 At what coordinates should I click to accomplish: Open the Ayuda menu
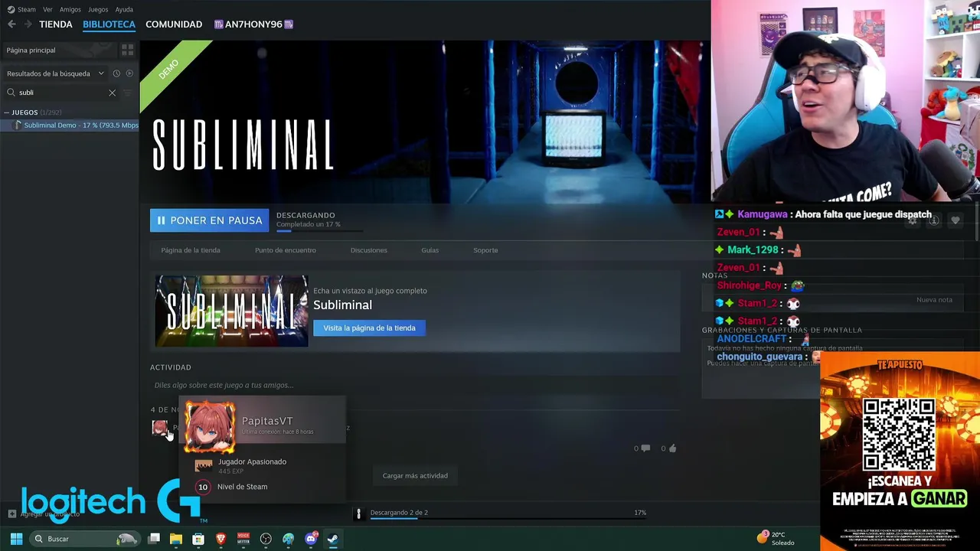(124, 9)
